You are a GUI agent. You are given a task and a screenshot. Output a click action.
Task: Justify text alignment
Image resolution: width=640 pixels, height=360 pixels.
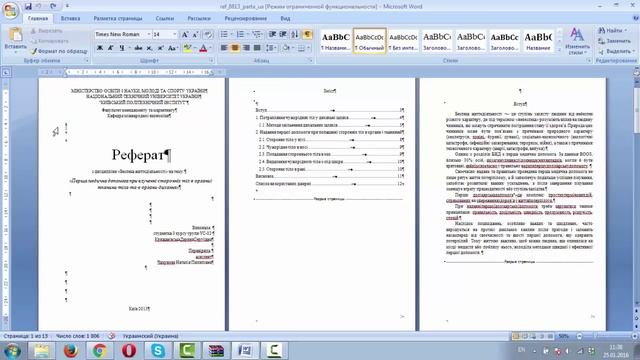[x=257, y=48]
